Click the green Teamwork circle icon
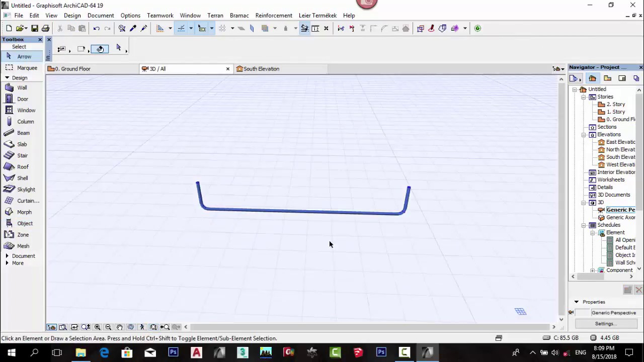Screen dimensions: 644x362 tap(477, 28)
